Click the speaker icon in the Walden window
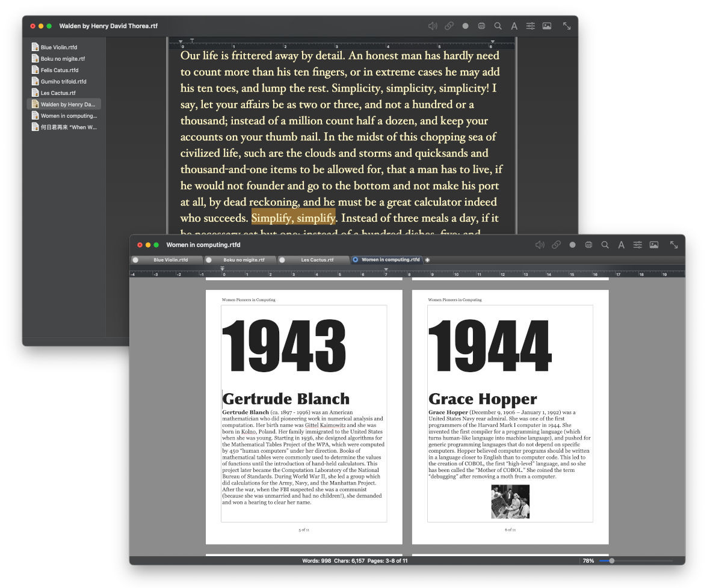The image size is (710, 588). (432, 26)
